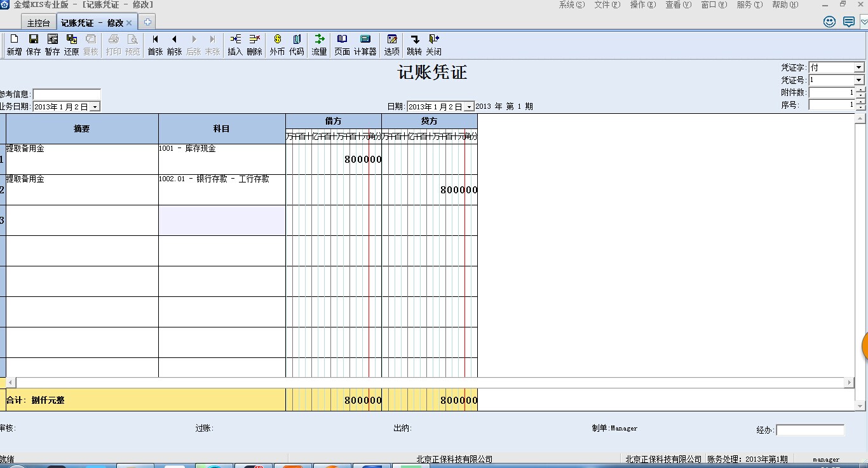Switch to the 主控台 tab
868x468 pixels.
point(37,21)
